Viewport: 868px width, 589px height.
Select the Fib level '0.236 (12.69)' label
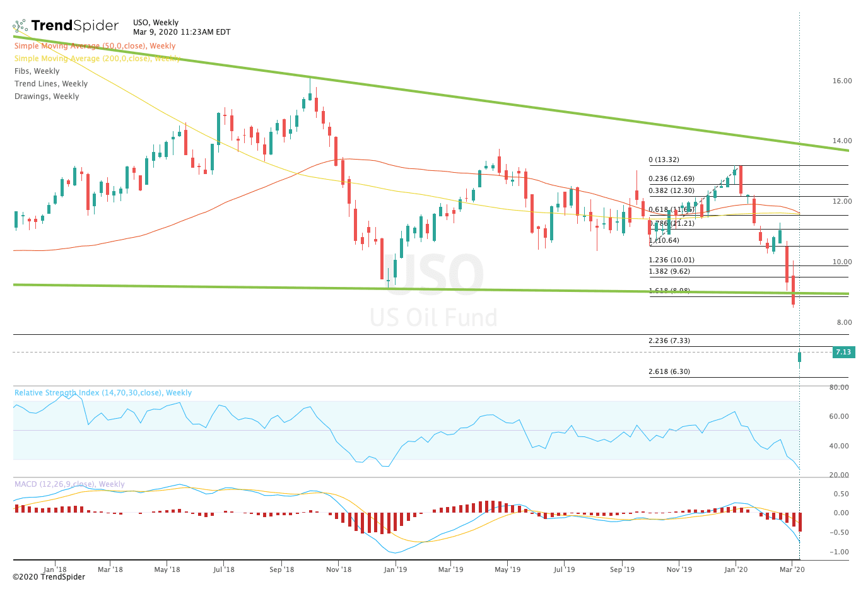coord(672,179)
